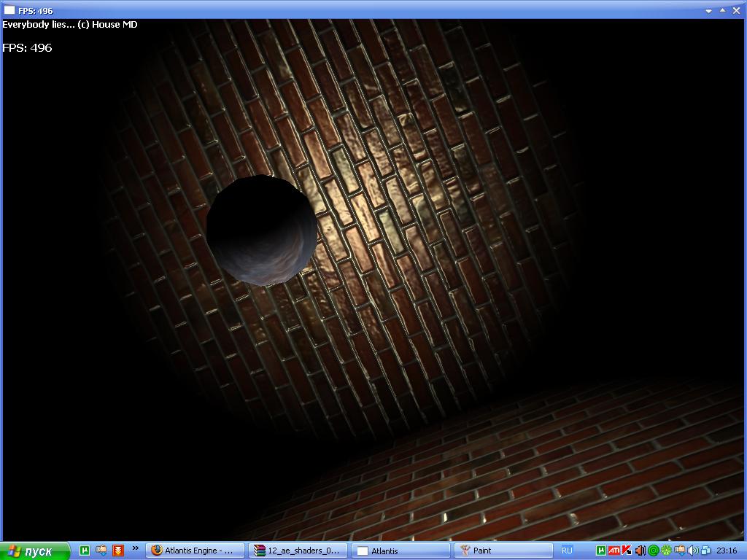The image size is (747, 560).
Task: Expand the quick launch overflow chevron
Action: coord(135,548)
